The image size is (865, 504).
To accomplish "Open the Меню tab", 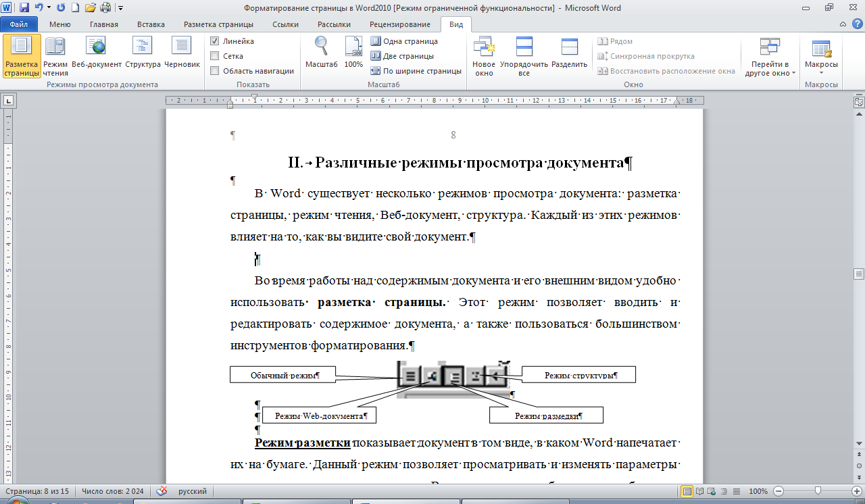I will pos(59,24).
